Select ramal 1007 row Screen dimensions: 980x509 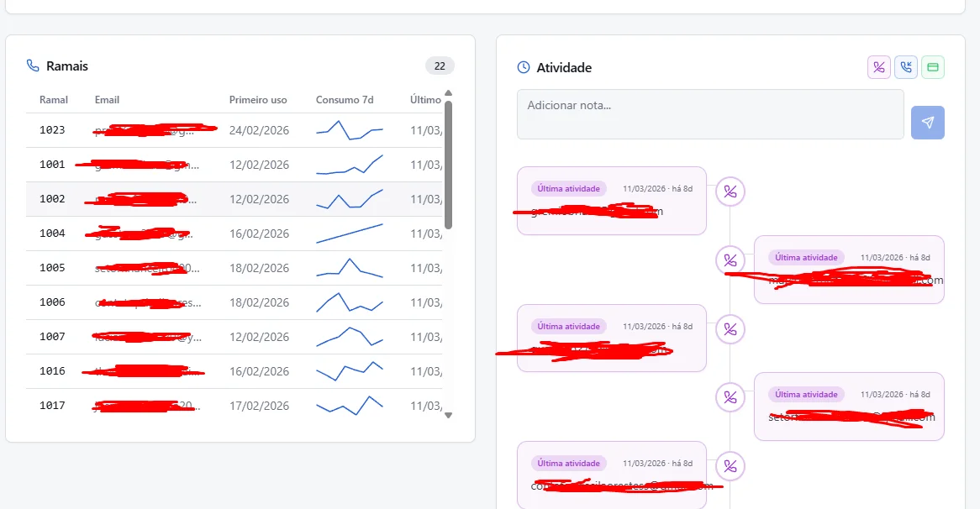point(234,337)
